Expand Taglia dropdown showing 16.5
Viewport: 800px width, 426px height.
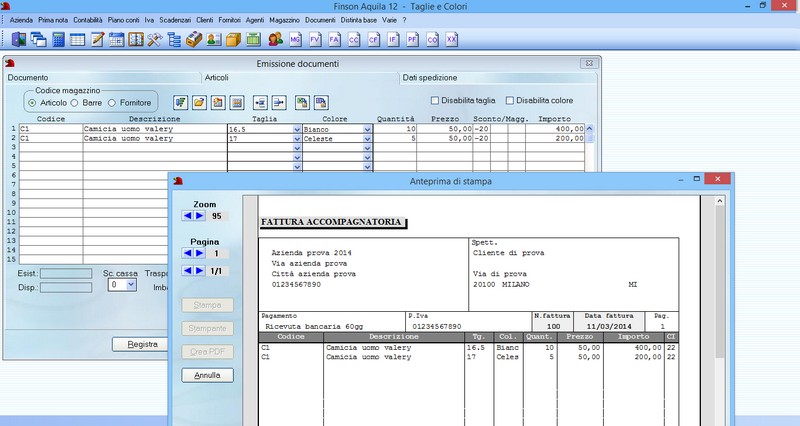[x=297, y=130]
